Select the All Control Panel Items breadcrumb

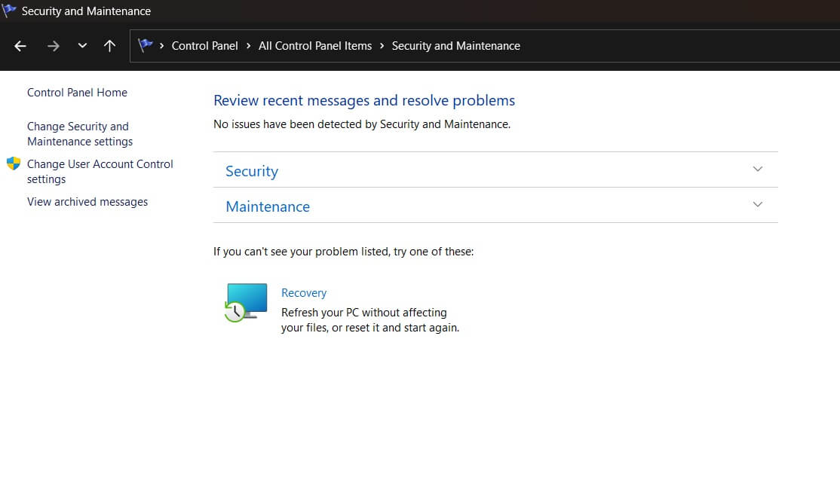click(x=314, y=46)
